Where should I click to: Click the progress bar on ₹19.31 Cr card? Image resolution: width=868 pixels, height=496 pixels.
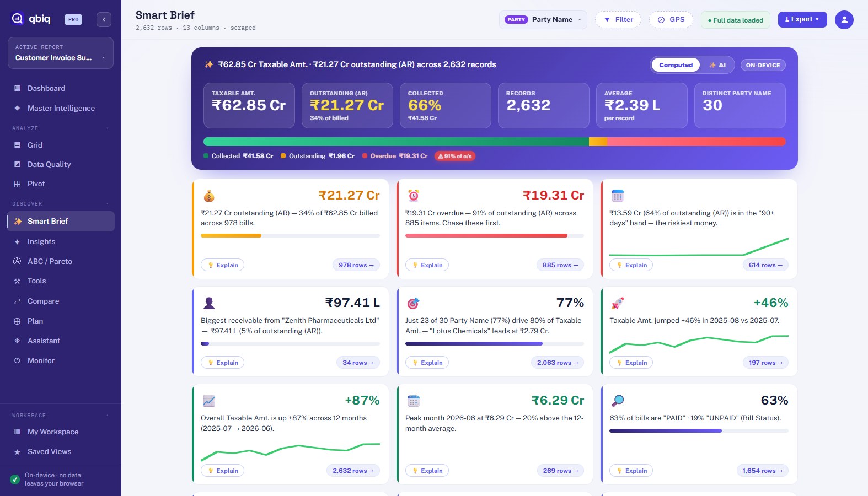coord(495,235)
